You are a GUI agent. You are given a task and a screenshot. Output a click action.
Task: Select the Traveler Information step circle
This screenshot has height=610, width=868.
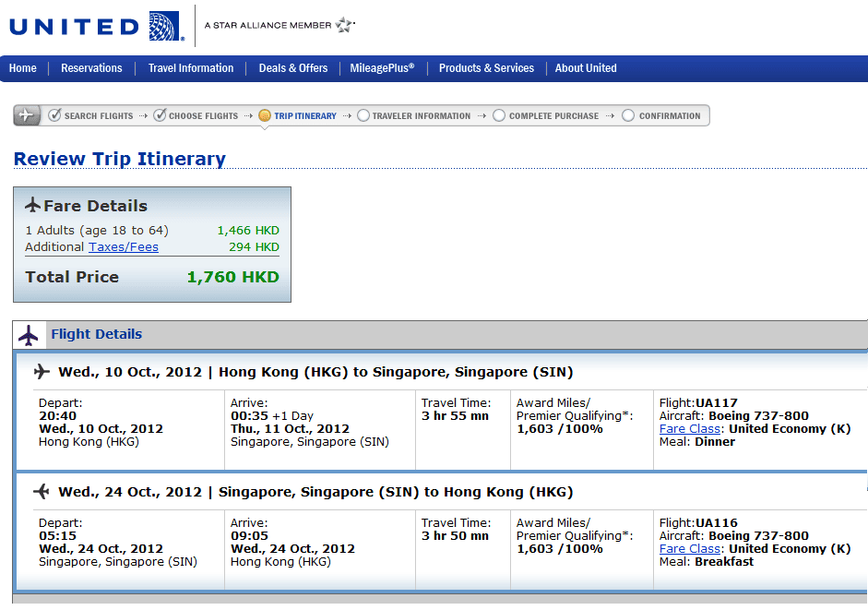(363, 115)
